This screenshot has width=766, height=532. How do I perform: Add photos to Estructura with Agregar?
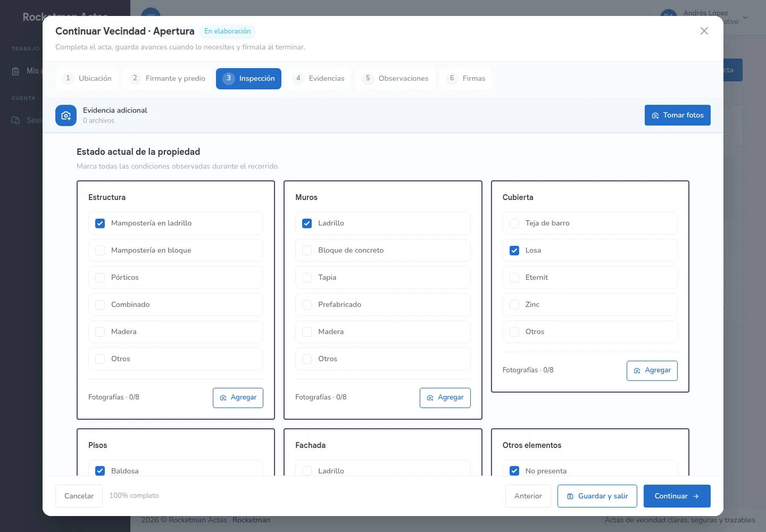[x=238, y=398]
